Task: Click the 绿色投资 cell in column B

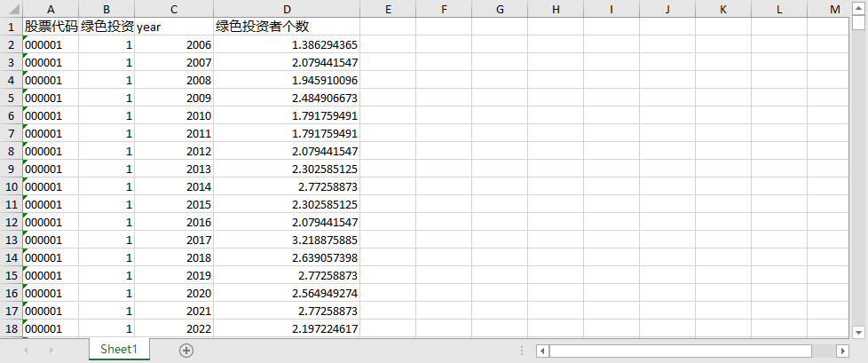Action: (x=107, y=27)
